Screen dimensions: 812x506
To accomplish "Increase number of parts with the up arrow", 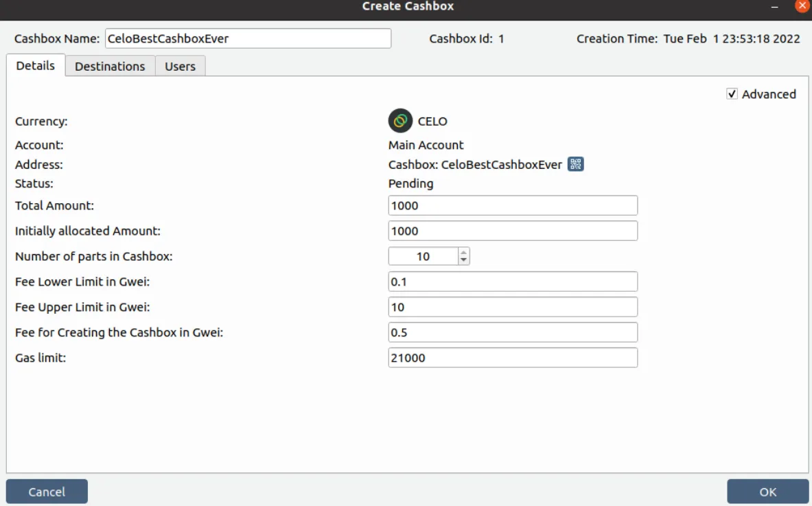I will click(463, 252).
